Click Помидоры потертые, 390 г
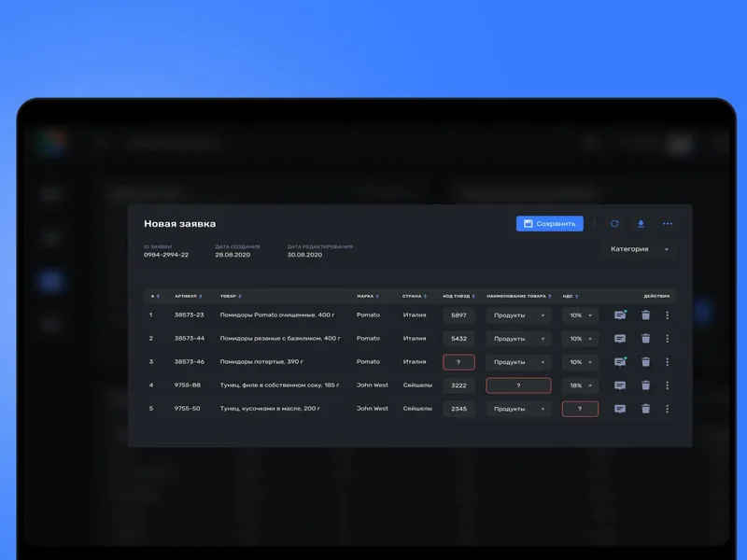747x560 pixels. pyautogui.click(x=261, y=361)
